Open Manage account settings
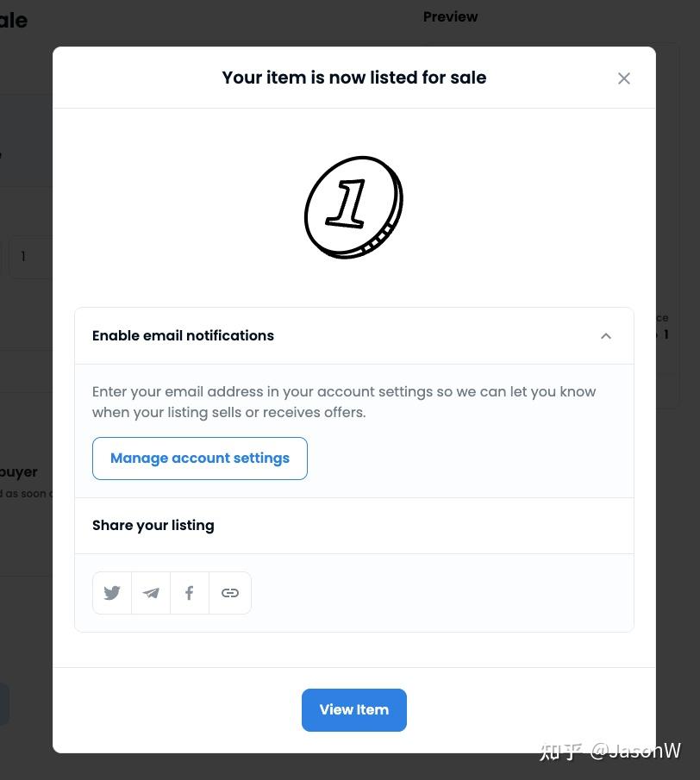 coord(199,459)
